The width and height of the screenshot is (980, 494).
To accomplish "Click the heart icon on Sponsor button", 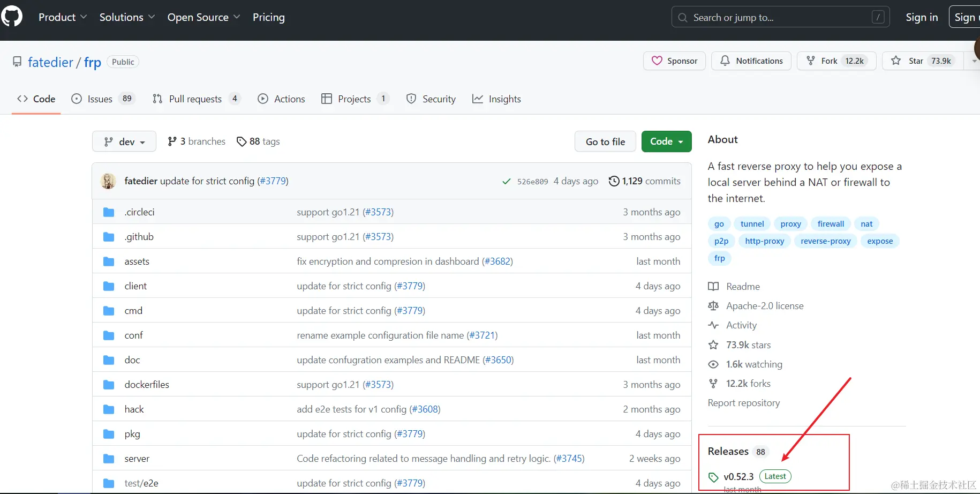I will (x=657, y=61).
